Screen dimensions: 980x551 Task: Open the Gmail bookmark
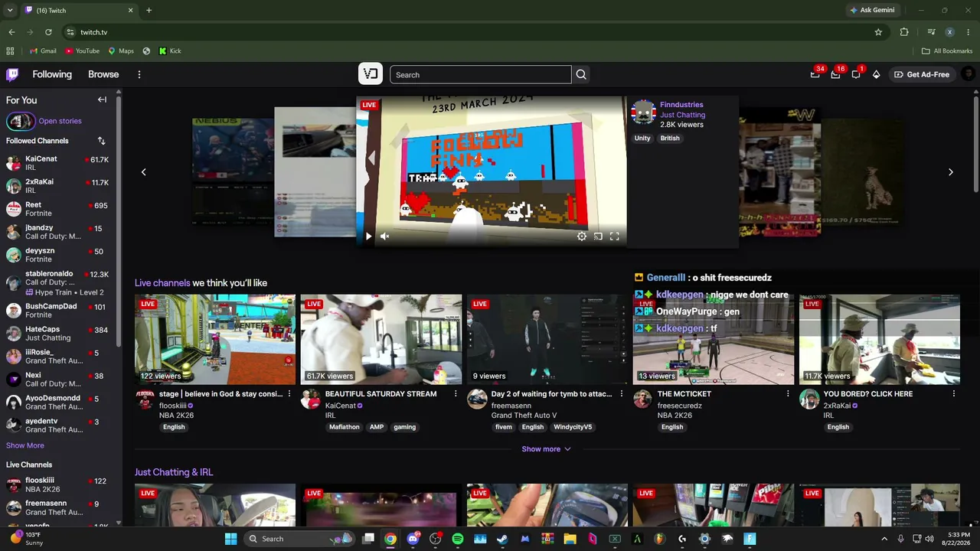[x=43, y=51]
